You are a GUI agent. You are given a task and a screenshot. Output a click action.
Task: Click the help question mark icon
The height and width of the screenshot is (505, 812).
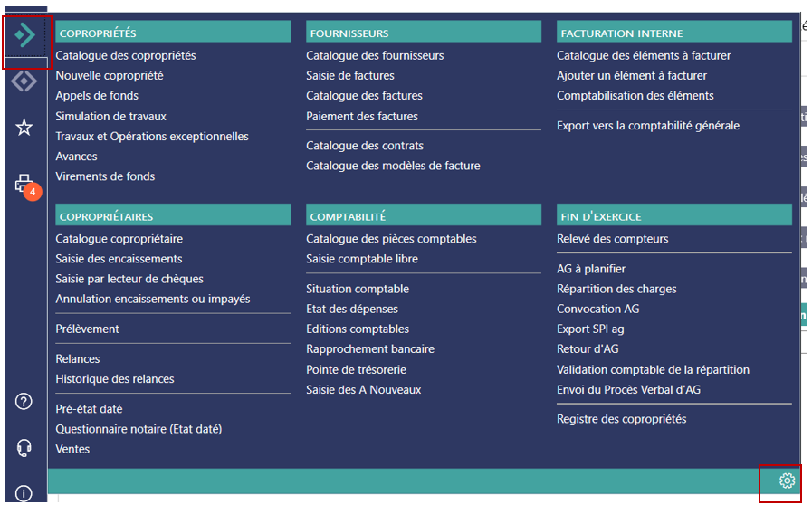pyautogui.click(x=24, y=402)
